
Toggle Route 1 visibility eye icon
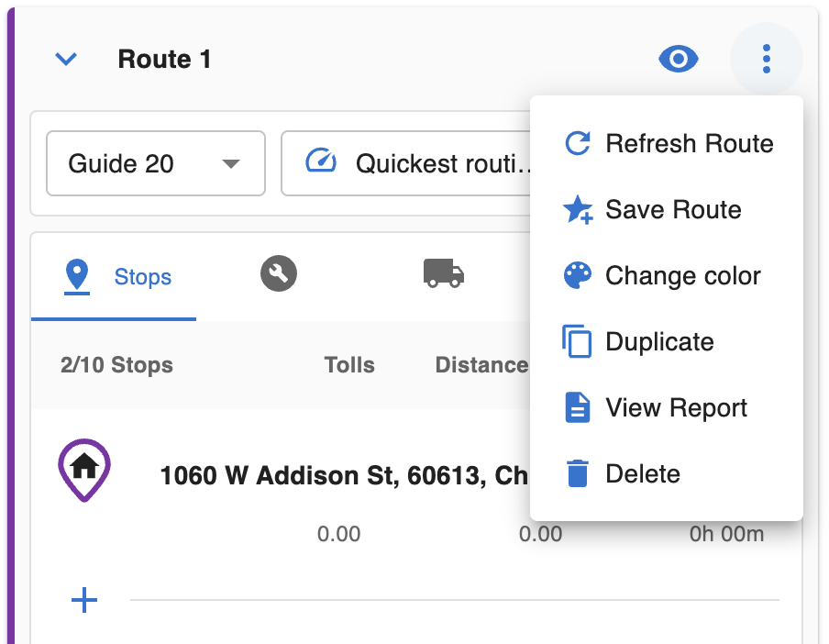(679, 58)
